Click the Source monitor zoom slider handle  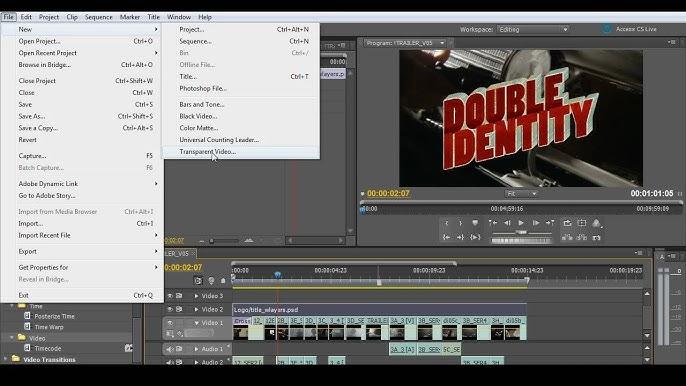point(212,241)
